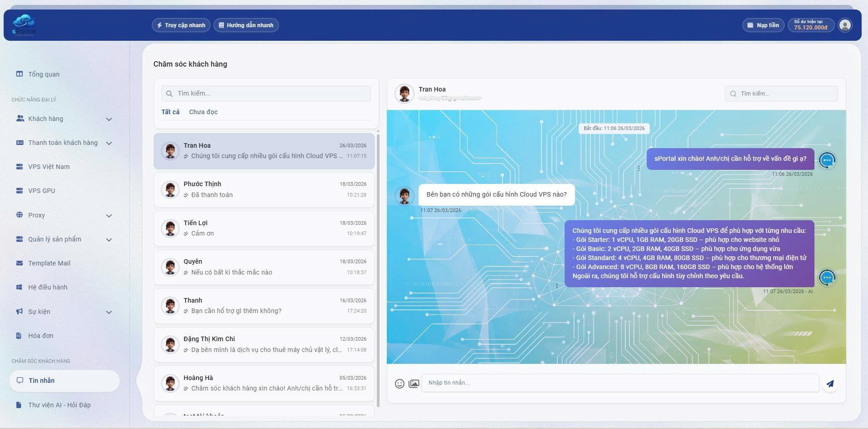
Task: Click the Quản lý sản phẩm icon
Action: tap(20, 239)
